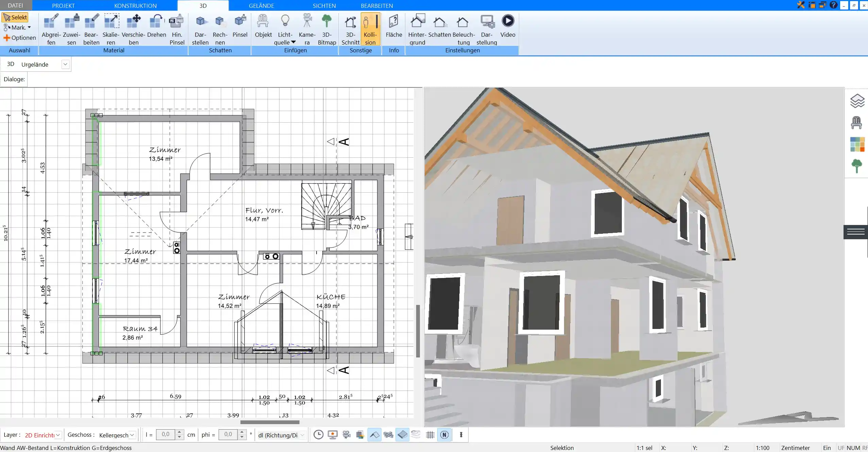The height and width of the screenshot is (452, 868).
Task: Click the clock icon in bottom toolbar
Action: [x=318, y=435]
